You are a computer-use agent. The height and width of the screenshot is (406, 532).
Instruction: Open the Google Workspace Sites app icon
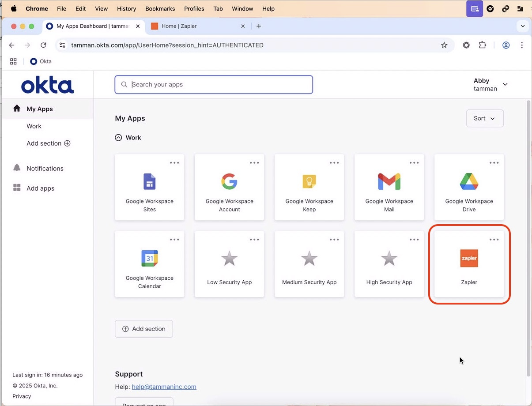(x=149, y=182)
